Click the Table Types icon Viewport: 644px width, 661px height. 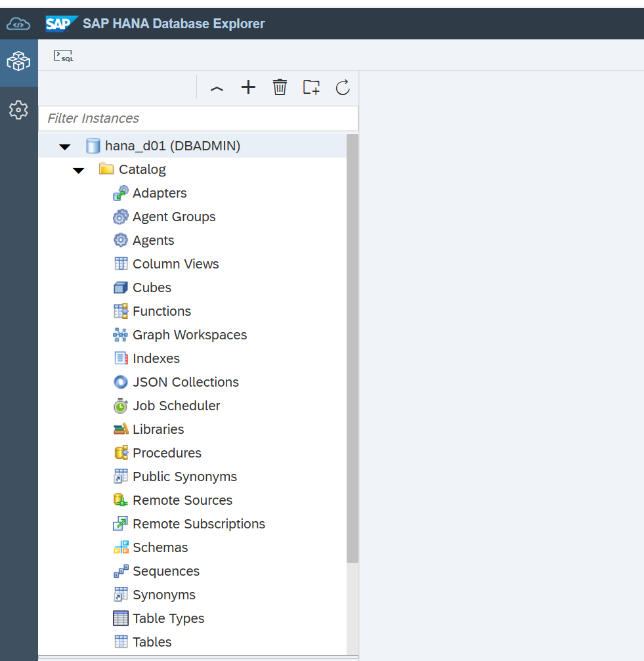(121, 618)
